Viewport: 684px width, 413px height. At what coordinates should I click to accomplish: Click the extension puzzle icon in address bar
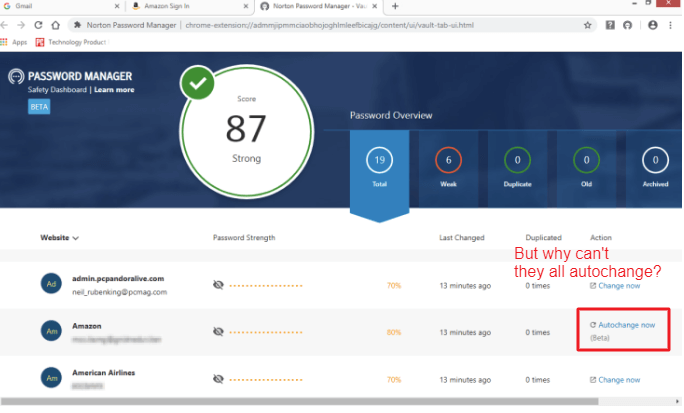click(x=77, y=25)
